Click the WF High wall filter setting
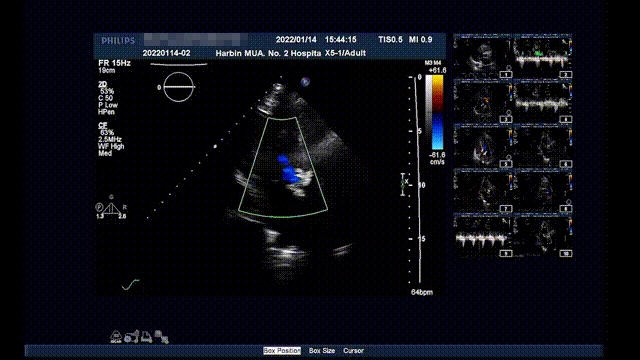The width and height of the screenshot is (640, 360). click(x=111, y=146)
